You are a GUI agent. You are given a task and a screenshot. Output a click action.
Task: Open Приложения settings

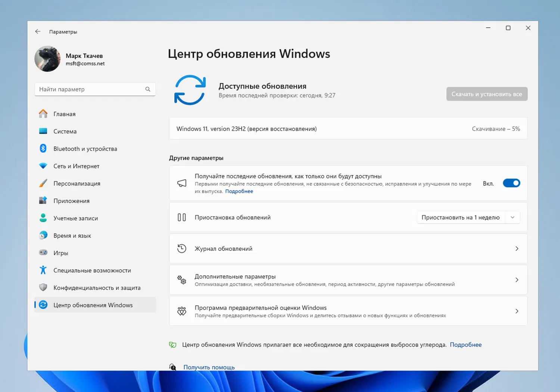point(95,201)
